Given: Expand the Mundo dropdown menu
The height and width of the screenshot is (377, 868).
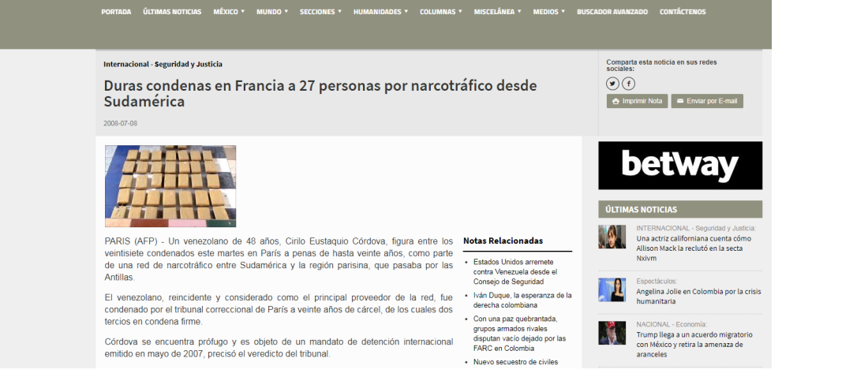Looking at the screenshot, I should tap(272, 12).
